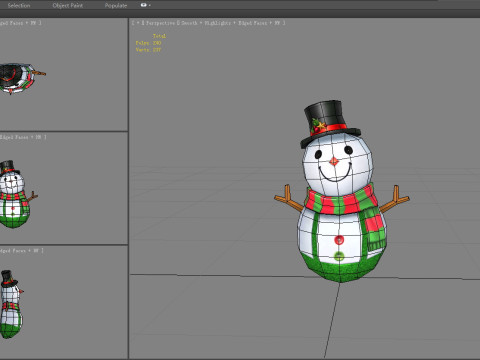Click Edged Faces label in the bottom-left viewport

click(x=13, y=250)
